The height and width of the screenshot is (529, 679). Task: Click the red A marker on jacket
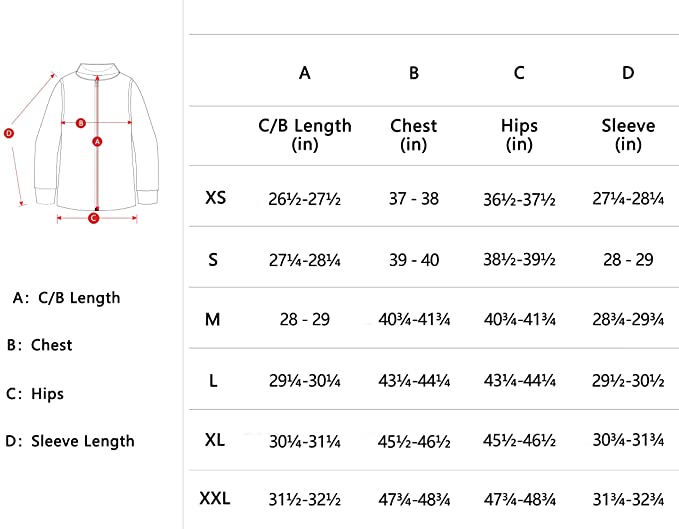97,141
